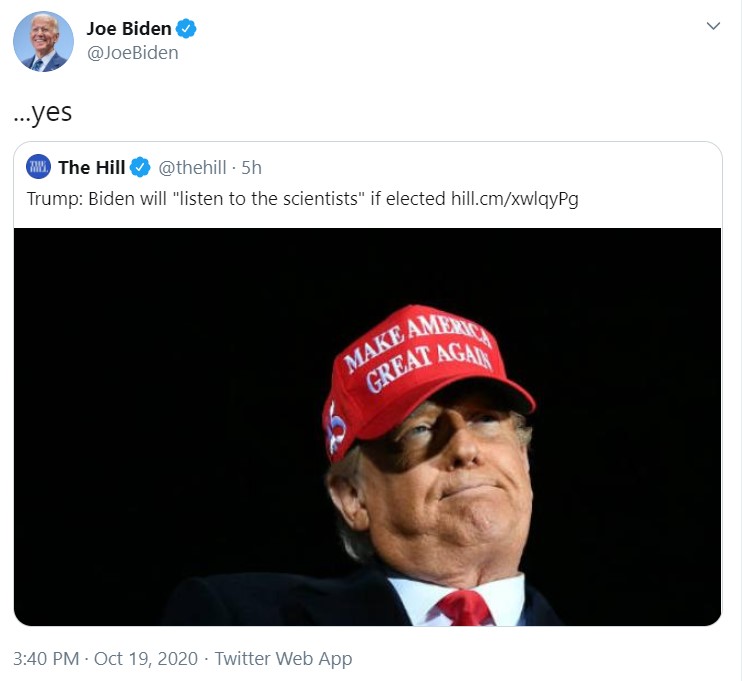This screenshot has width=742, height=681.
Task: Click the verified badge beside Joe Biden
Action: 186,29
